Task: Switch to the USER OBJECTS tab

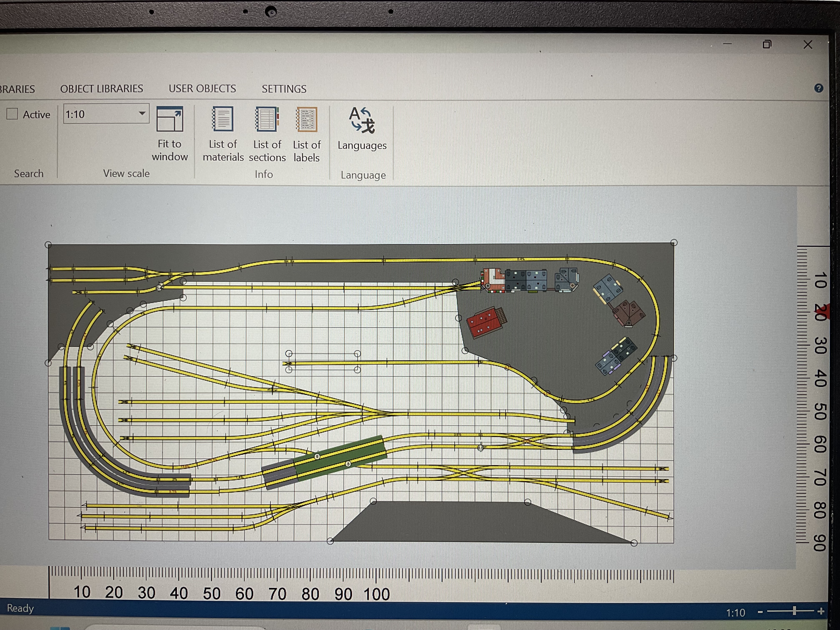Action: pyautogui.click(x=202, y=89)
